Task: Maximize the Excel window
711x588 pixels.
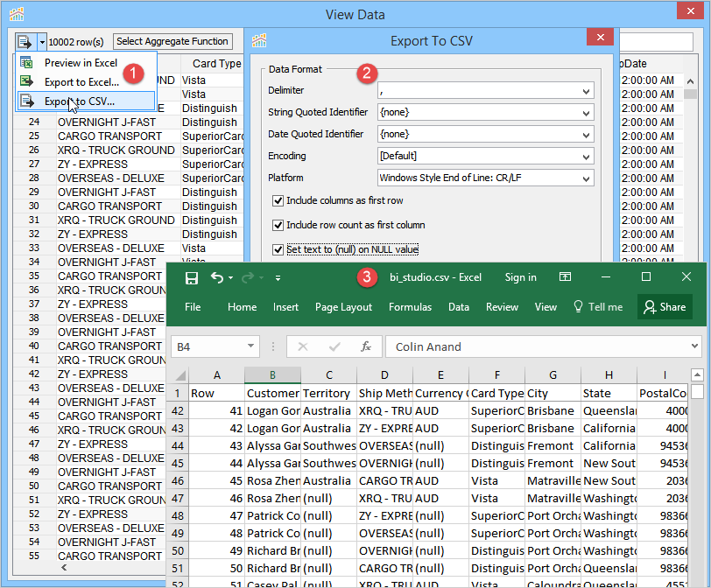Action: tap(646, 277)
